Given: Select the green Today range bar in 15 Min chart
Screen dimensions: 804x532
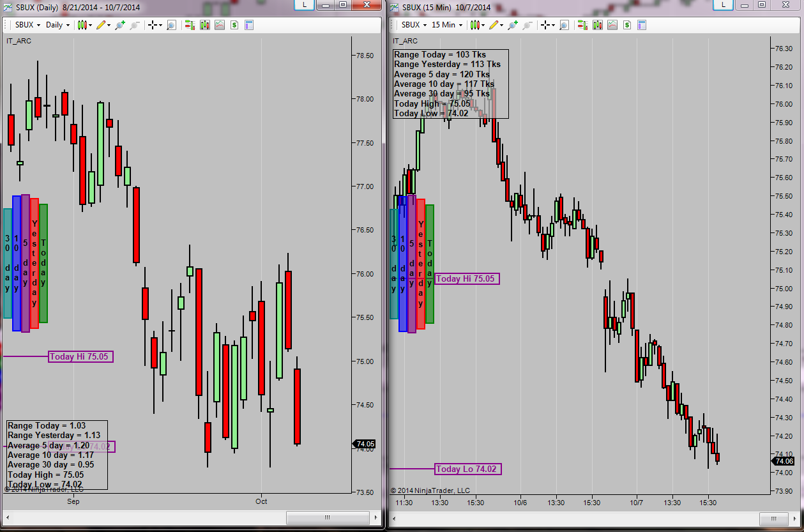Looking at the screenshot, I should (x=430, y=264).
